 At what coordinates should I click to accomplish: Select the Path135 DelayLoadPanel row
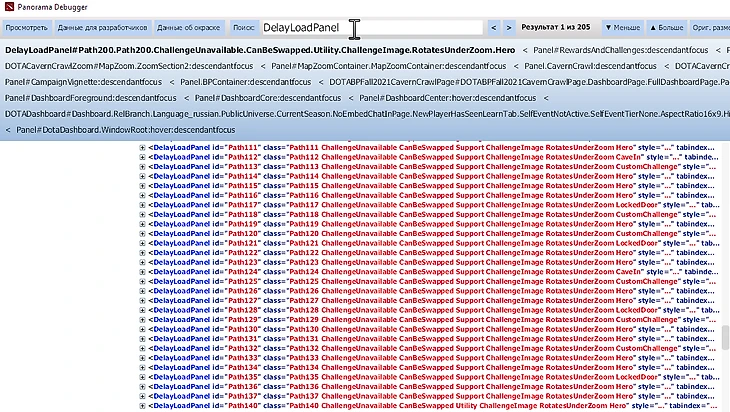tap(433, 377)
